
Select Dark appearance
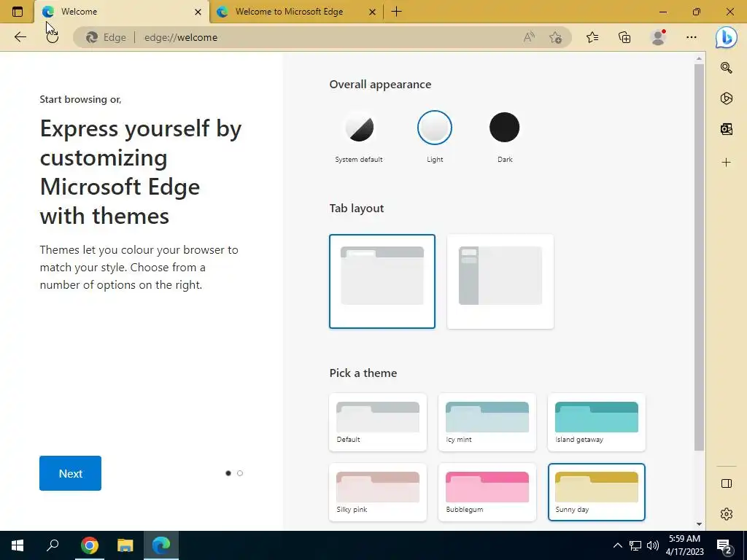tap(505, 128)
